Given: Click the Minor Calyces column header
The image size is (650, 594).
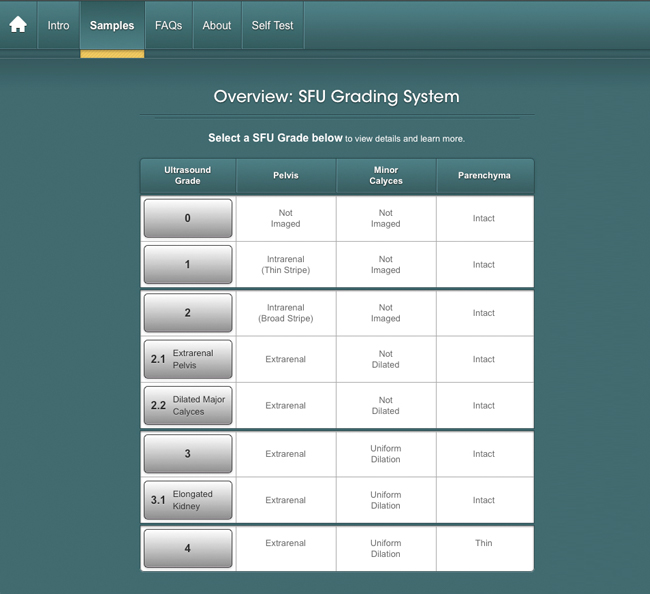Looking at the screenshot, I should tap(386, 176).
